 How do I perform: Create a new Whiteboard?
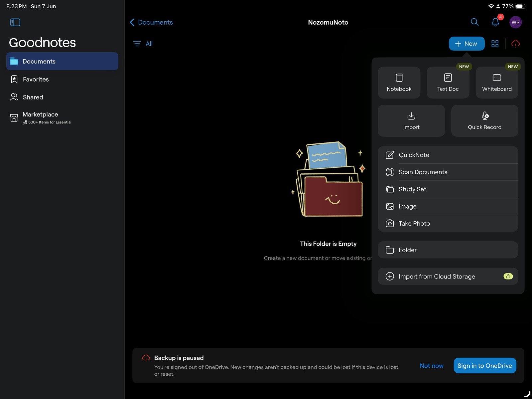(497, 83)
